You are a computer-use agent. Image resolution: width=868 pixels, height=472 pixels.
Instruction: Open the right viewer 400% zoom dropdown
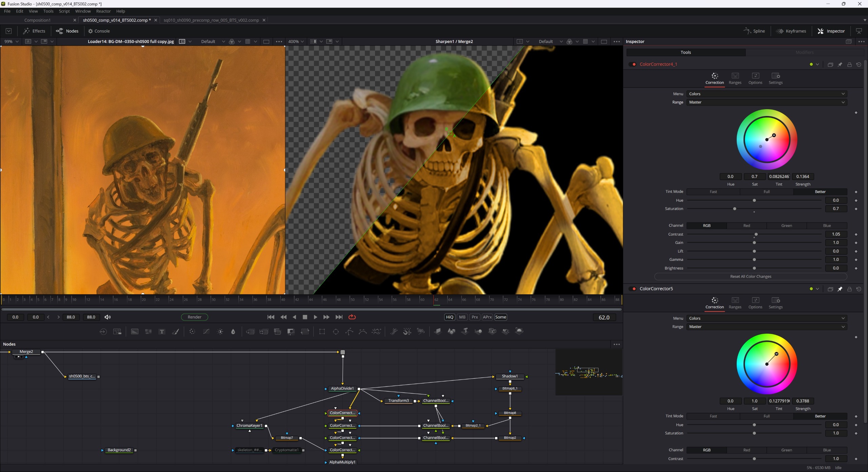coord(296,42)
